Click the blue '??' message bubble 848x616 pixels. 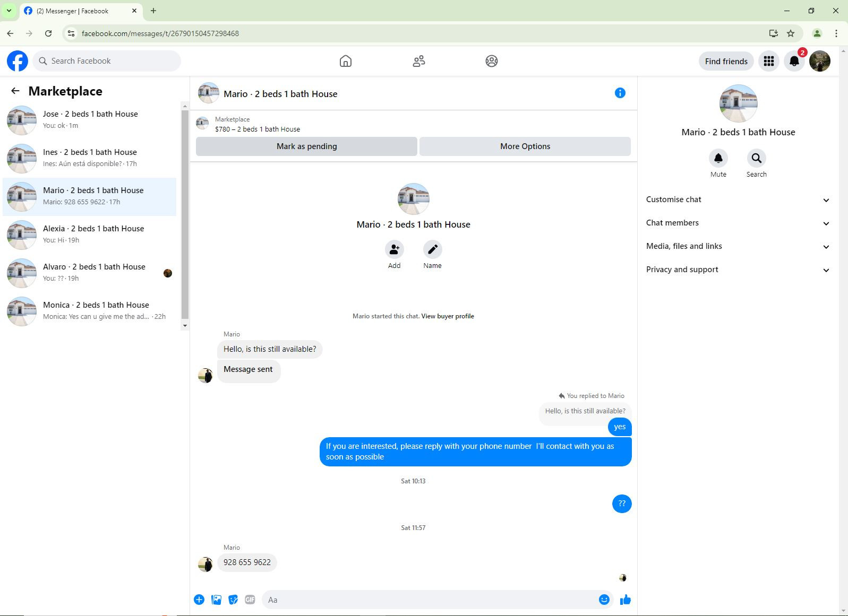point(622,504)
